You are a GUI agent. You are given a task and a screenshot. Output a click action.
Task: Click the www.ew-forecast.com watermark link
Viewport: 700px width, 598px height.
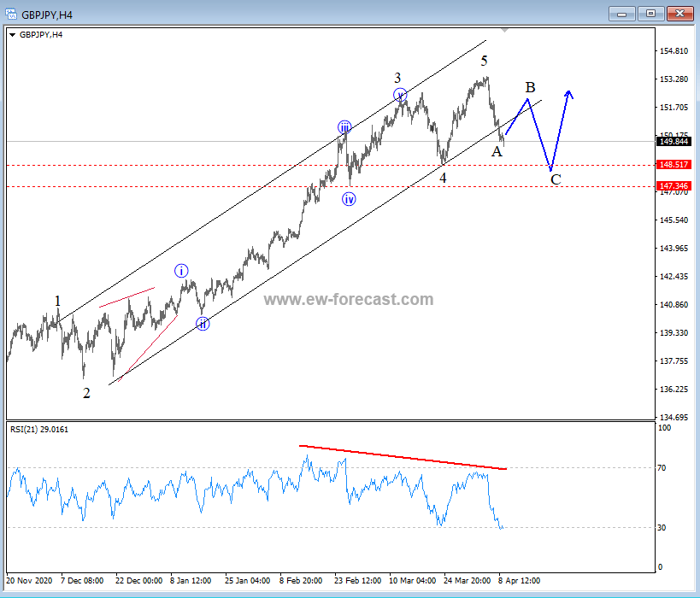click(348, 300)
